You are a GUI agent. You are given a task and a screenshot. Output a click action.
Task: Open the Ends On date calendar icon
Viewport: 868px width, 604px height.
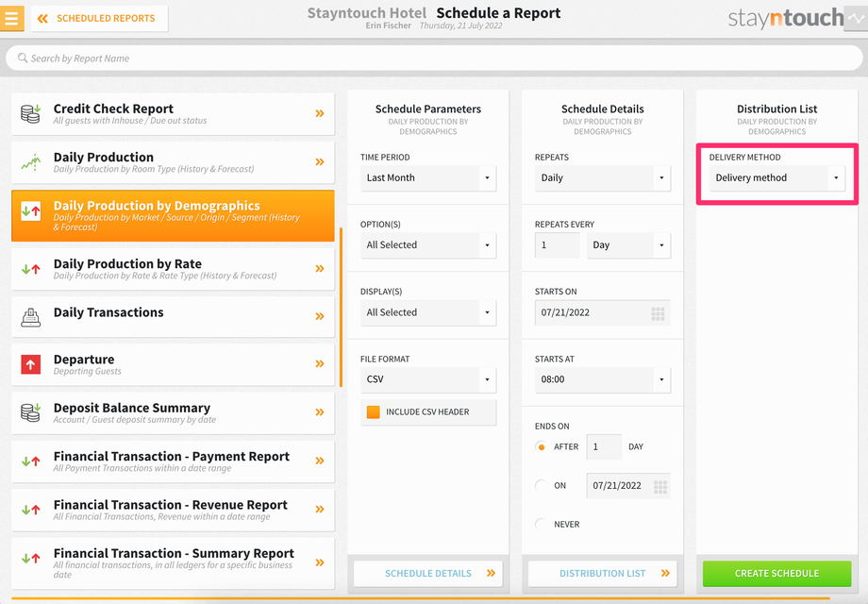click(x=659, y=487)
